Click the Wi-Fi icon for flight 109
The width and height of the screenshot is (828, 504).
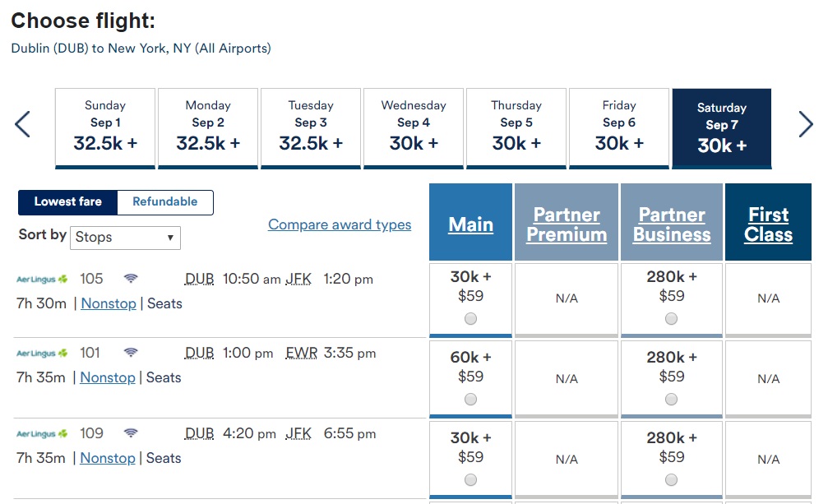[130, 433]
